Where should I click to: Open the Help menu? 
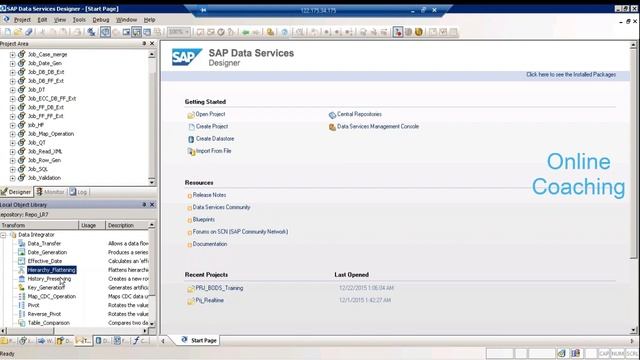pyautogui.click(x=149, y=20)
